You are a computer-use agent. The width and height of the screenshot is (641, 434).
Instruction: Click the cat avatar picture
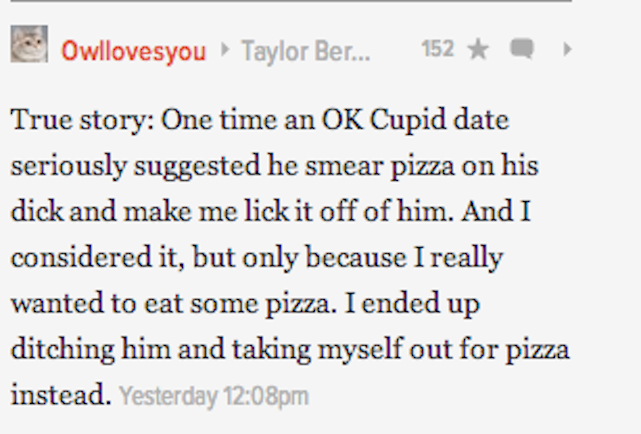tap(29, 45)
